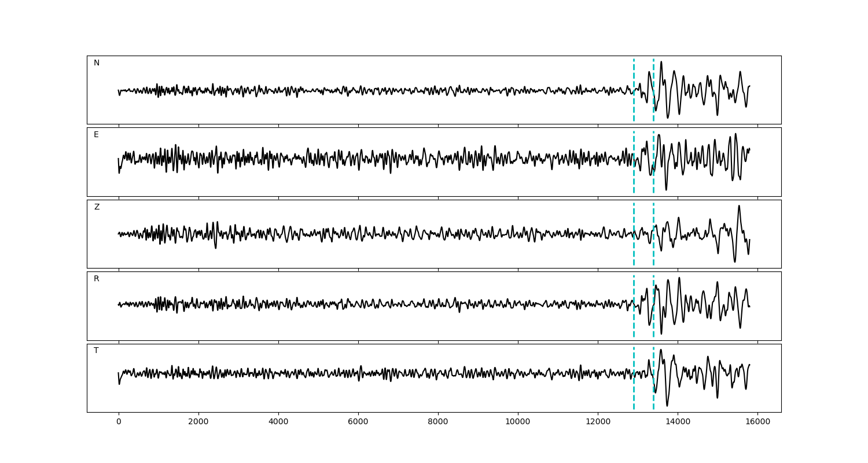Click the 16000 x-axis tick label

coord(757,422)
